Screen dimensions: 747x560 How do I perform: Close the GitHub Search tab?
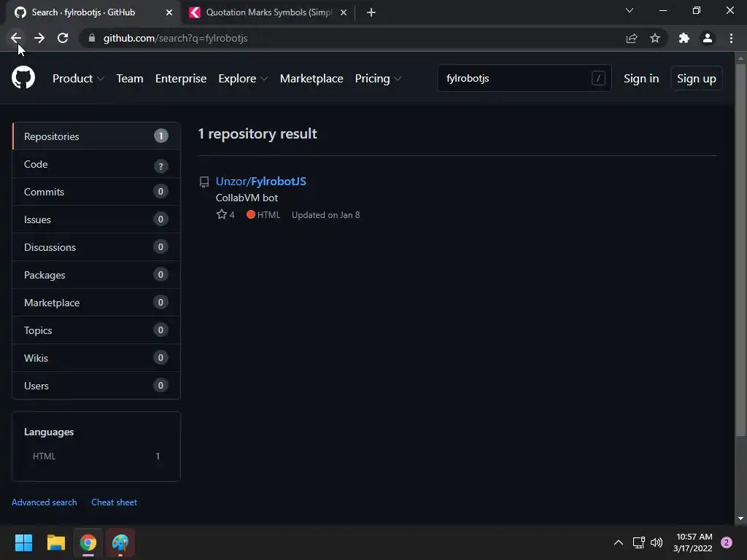click(x=169, y=12)
